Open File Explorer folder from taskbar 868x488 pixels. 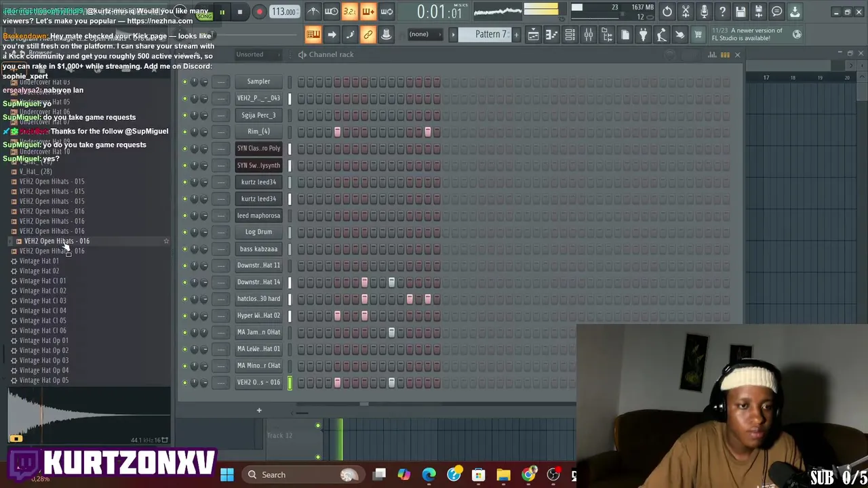click(x=503, y=474)
